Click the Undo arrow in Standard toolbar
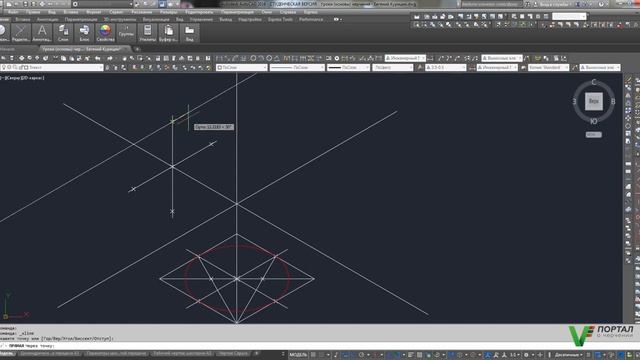The width and height of the screenshot is (640, 360). (98, 58)
